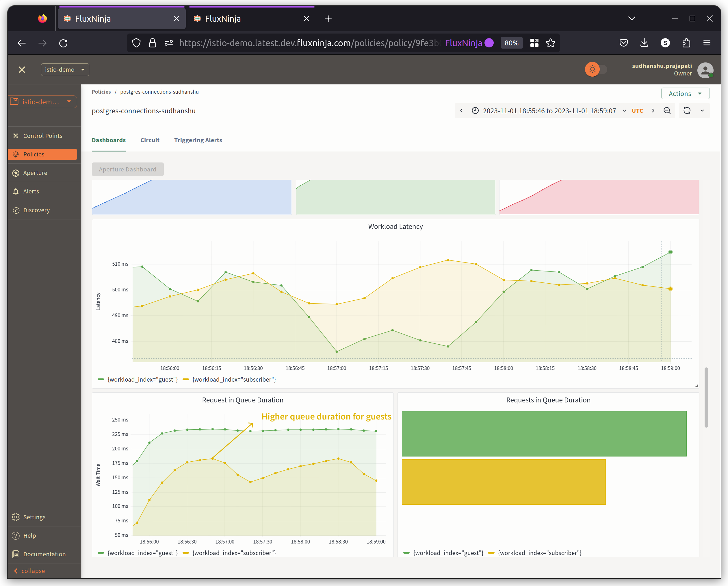Viewport: 728px width, 586px height.
Task: Click the dashboard vertical scrollbar thumb
Action: click(x=706, y=398)
